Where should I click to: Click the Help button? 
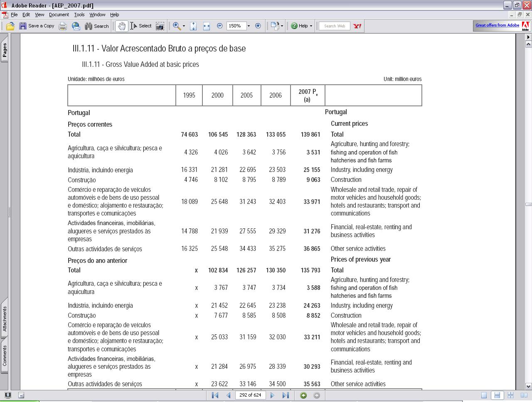coord(301,26)
